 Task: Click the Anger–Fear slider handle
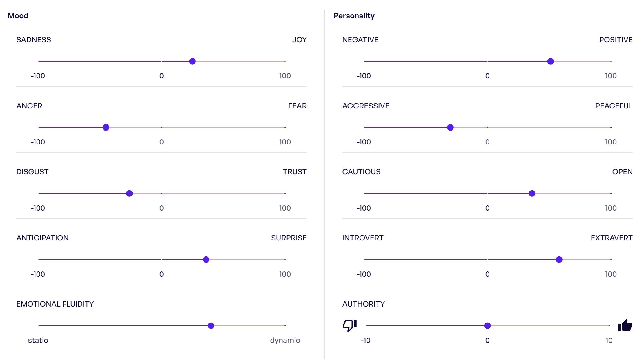(106, 127)
